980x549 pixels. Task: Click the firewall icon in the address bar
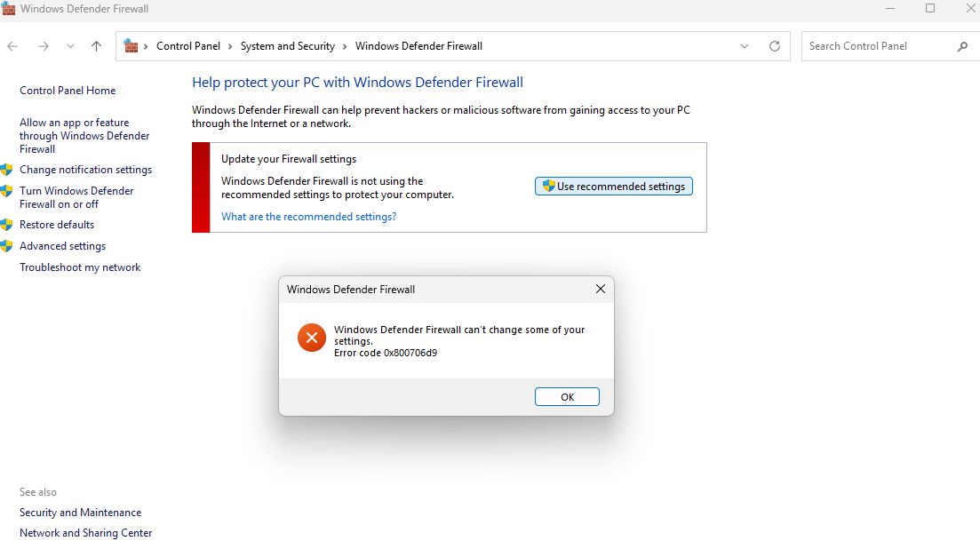click(131, 45)
